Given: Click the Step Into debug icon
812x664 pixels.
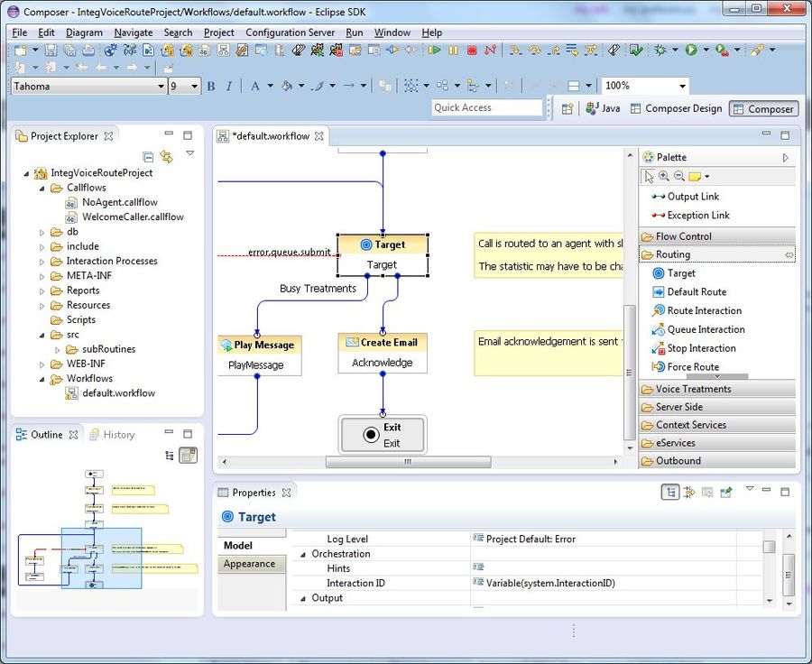Looking at the screenshot, I should (x=515, y=50).
